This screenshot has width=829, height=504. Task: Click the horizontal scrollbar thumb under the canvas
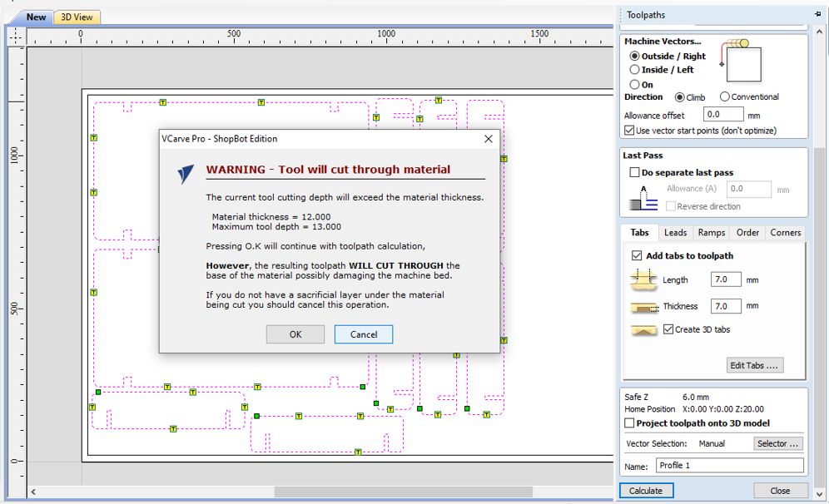pyautogui.click(x=404, y=492)
